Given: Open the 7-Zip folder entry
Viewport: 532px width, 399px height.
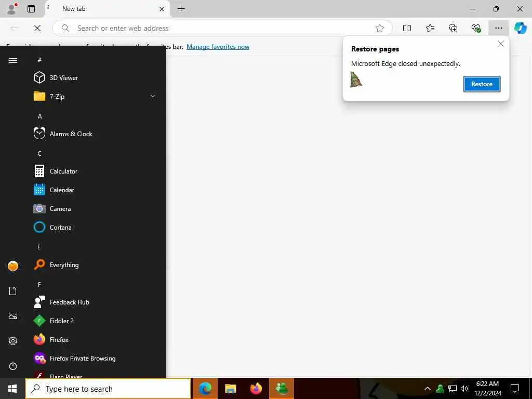Looking at the screenshot, I should click(x=95, y=96).
